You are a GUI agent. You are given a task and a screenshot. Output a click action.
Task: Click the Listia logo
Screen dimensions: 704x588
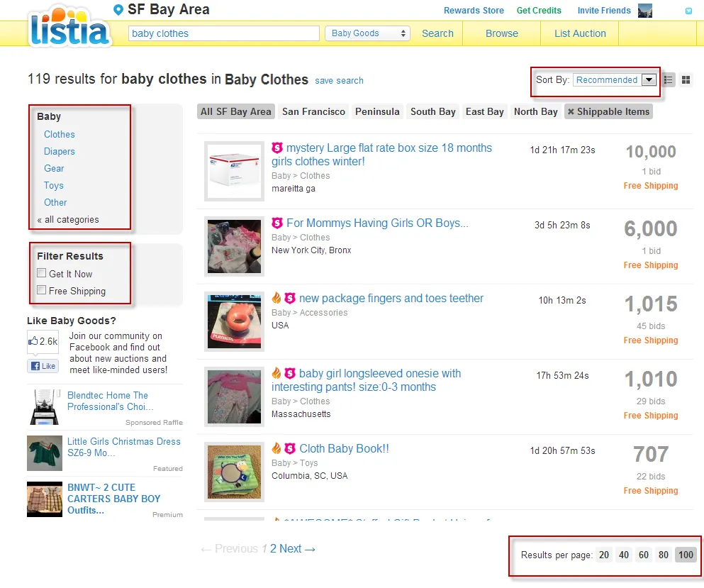coord(69,26)
